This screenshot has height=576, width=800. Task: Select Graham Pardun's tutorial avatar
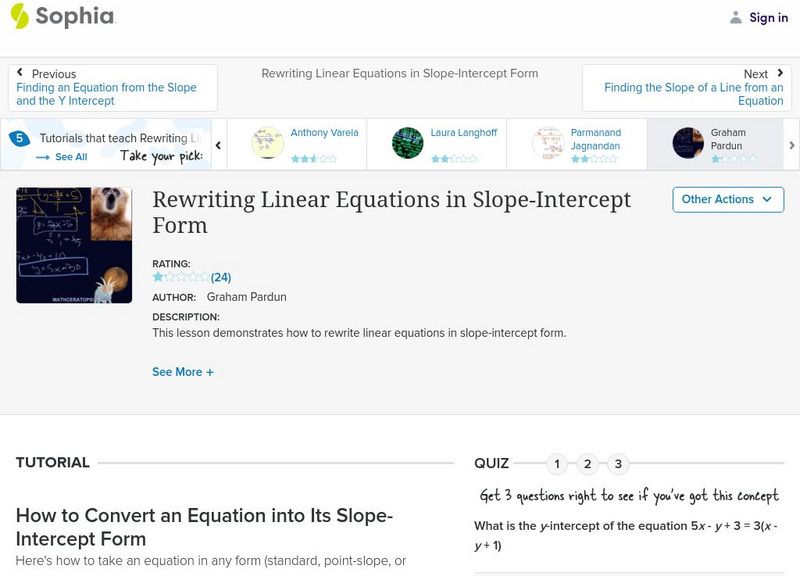coord(688,143)
